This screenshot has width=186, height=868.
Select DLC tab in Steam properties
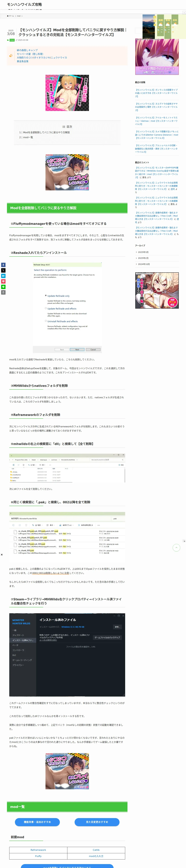pyautogui.click(x=14, y=655)
